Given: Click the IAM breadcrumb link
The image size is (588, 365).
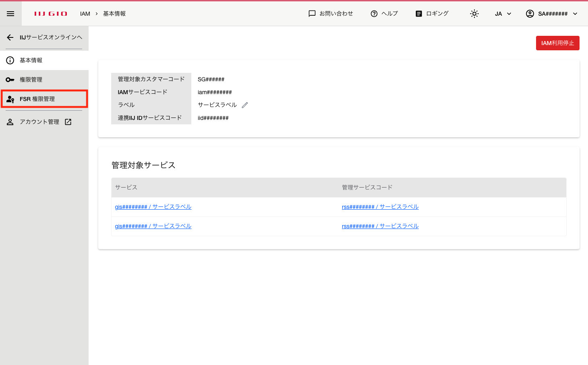Looking at the screenshot, I should (x=85, y=14).
